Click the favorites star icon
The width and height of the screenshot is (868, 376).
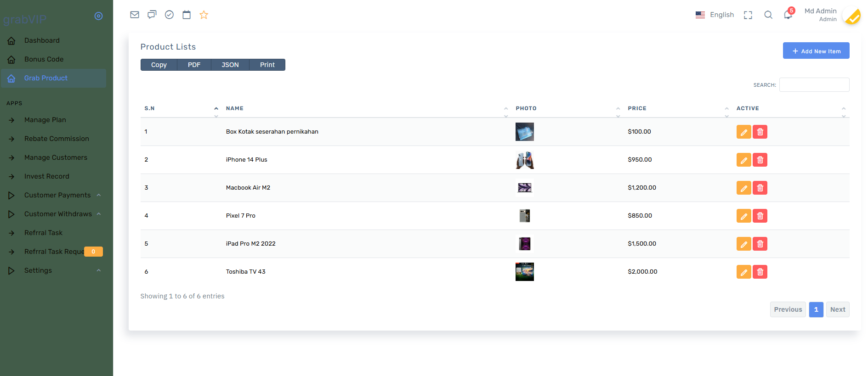click(x=204, y=15)
